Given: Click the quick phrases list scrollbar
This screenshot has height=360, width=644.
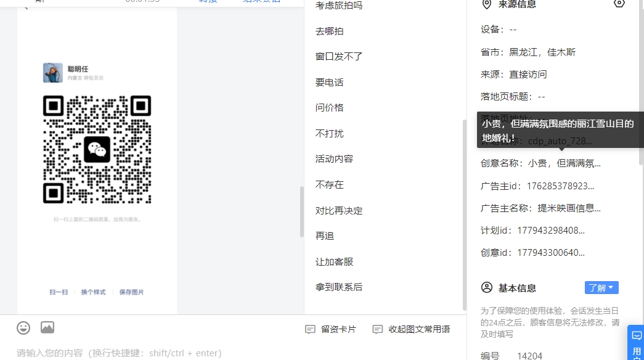Looking at the screenshot, I should (465, 215).
